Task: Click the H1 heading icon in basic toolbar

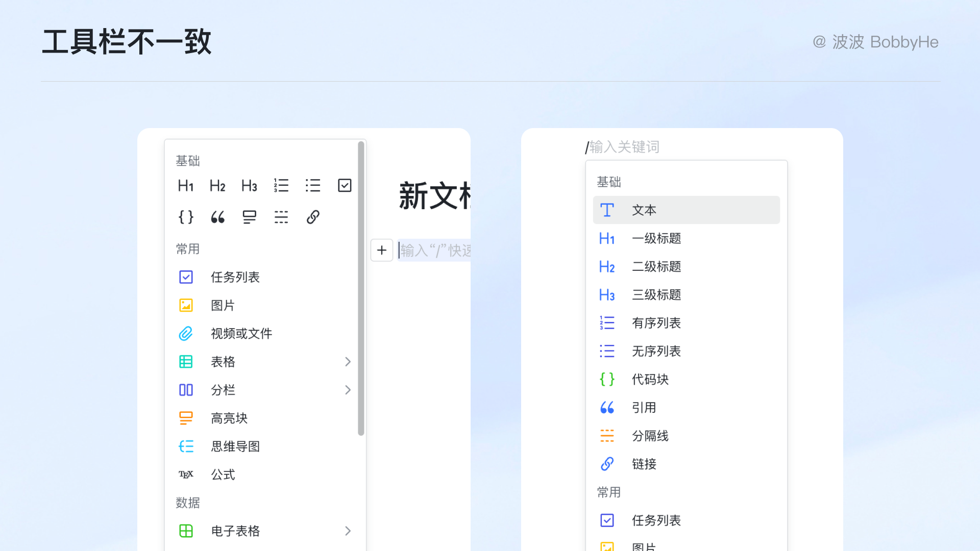Action: [186, 186]
